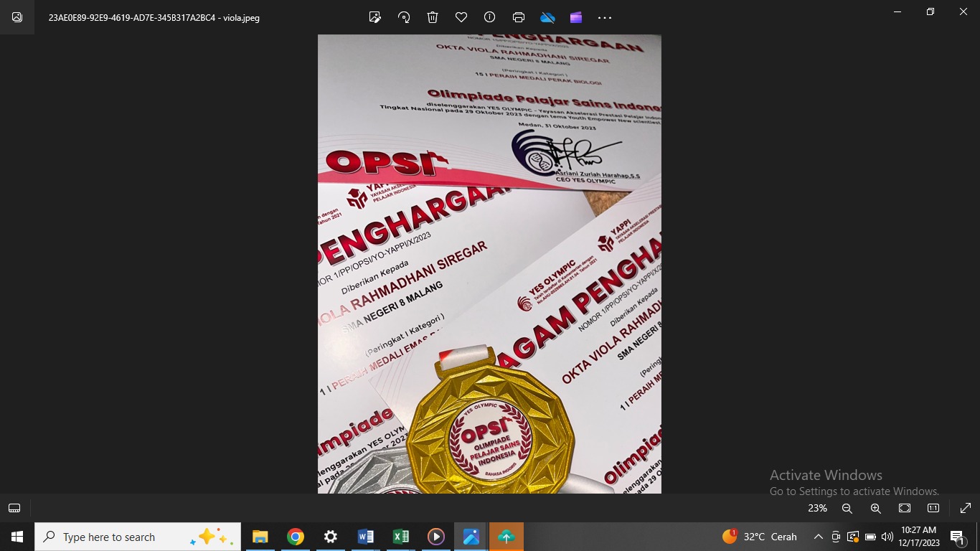Screen dimensions: 980x551
Task: Open Clipchamp video editor icon
Action: click(x=576, y=17)
